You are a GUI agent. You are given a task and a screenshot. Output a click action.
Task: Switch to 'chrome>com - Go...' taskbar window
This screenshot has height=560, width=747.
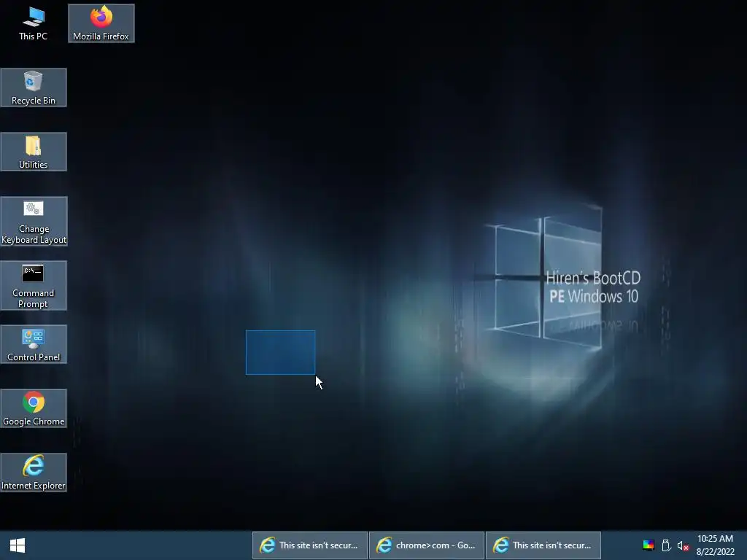pyautogui.click(x=426, y=545)
